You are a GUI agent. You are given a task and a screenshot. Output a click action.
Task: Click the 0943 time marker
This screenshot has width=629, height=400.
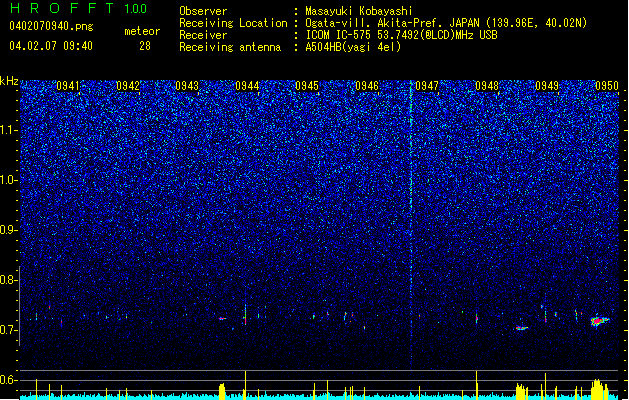[187, 86]
